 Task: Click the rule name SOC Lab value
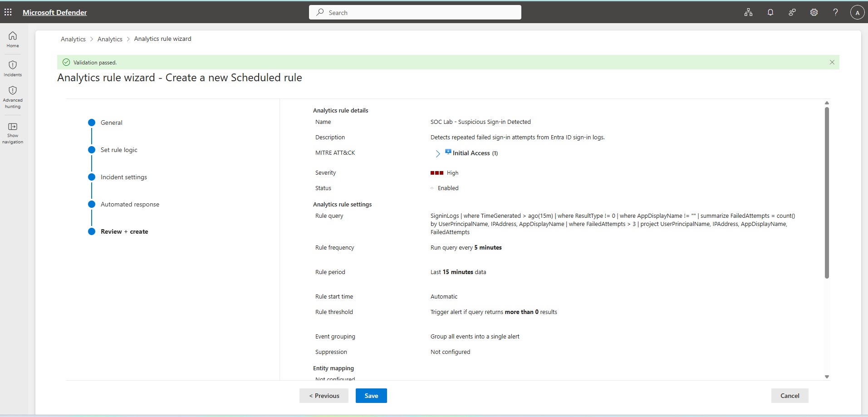(x=481, y=122)
